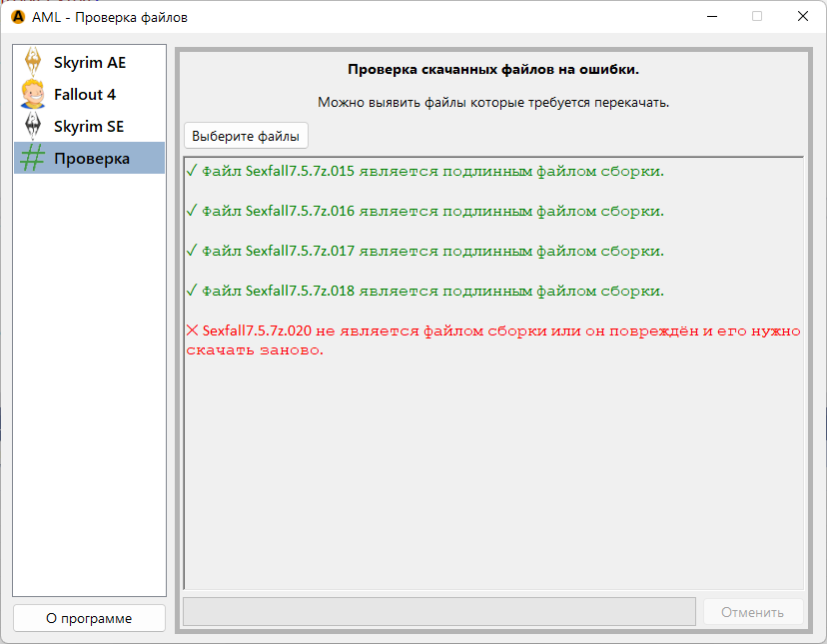
Task: Open О программе
Action: [89, 617]
